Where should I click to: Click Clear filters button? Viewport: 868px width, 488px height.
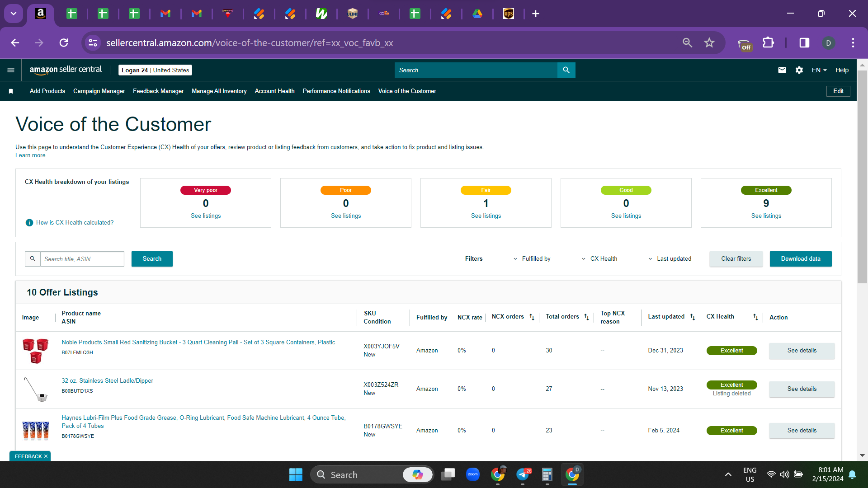pos(736,259)
